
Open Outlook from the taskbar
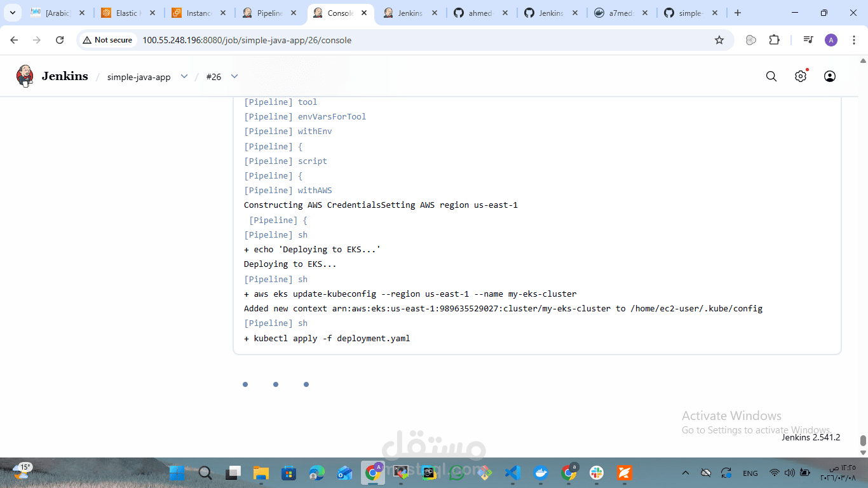pyautogui.click(x=345, y=473)
